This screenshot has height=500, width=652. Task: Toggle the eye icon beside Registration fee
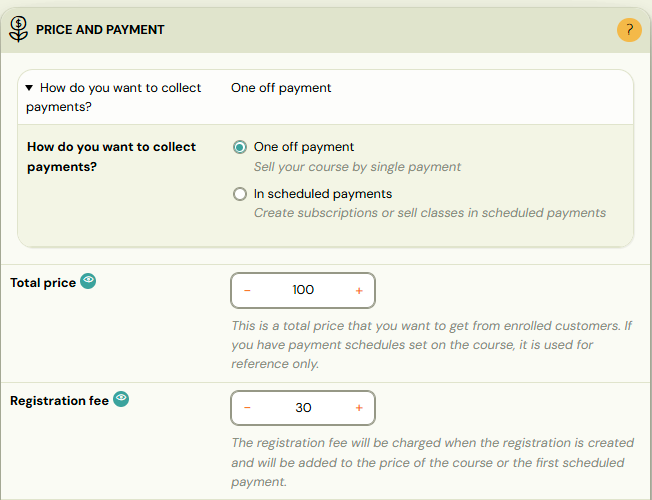click(x=121, y=399)
